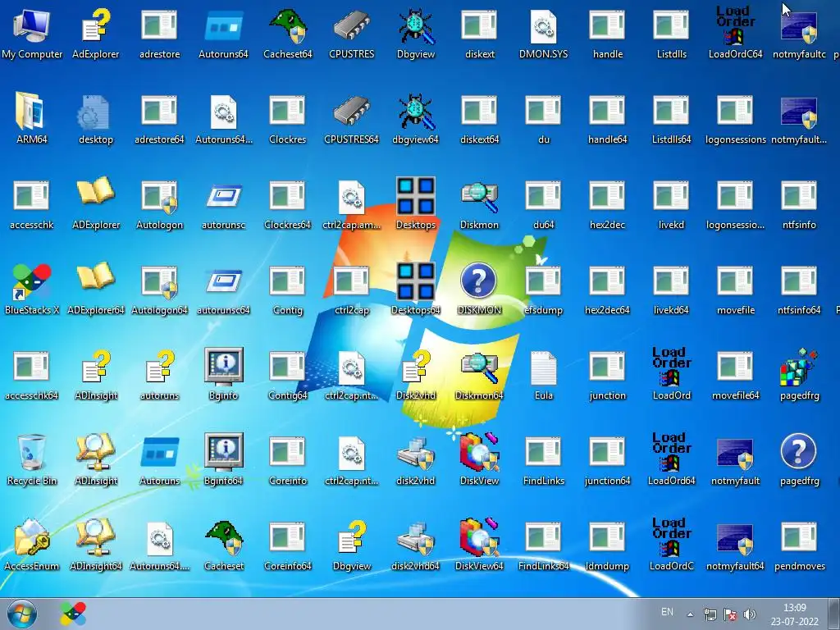Select the movefile icon
The image size is (840, 630).
[x=735, y=290]
